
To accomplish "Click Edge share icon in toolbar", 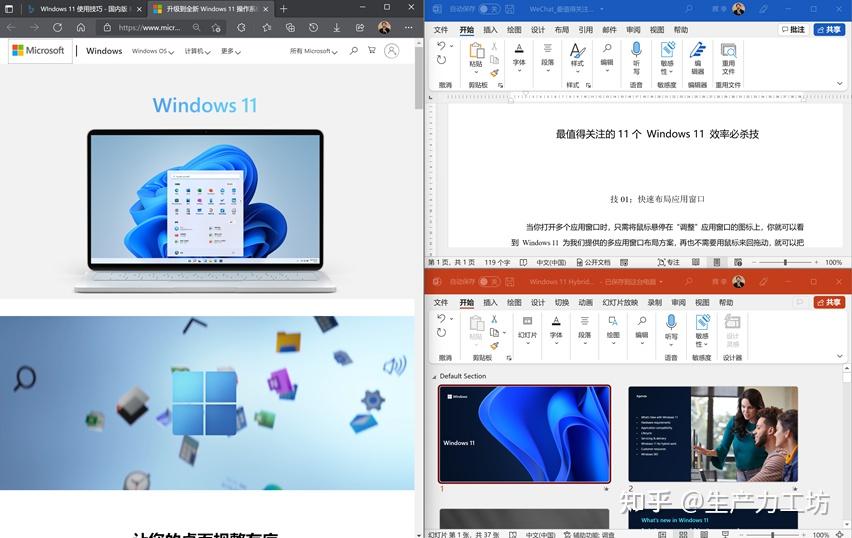I will coord(360,27).
